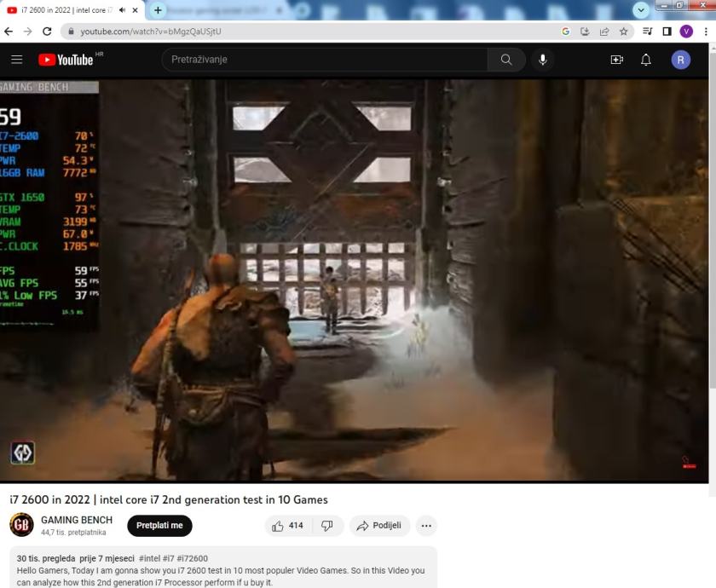
Task: Click the #i7 hashtag
Action: (x=169, y=558)
